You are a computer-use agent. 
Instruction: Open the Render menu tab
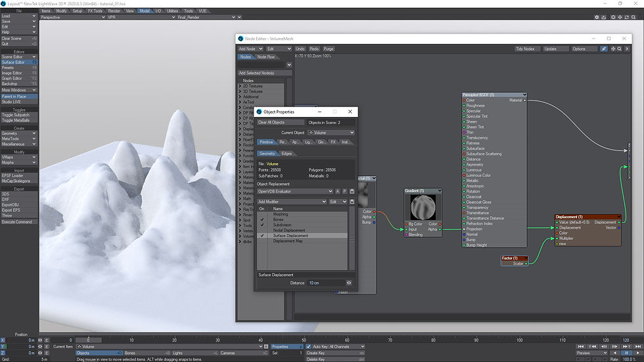click(114, 11)
